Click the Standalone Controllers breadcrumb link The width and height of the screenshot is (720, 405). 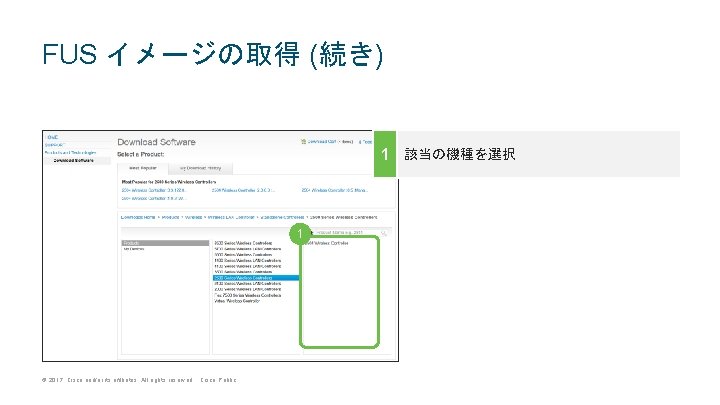[x=282, y=217]
